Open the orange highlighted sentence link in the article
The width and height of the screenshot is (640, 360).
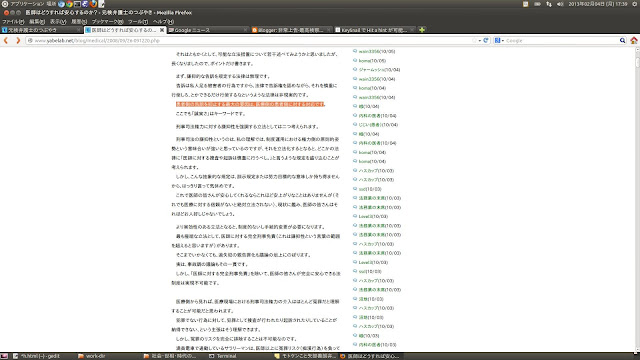(250, 104)
